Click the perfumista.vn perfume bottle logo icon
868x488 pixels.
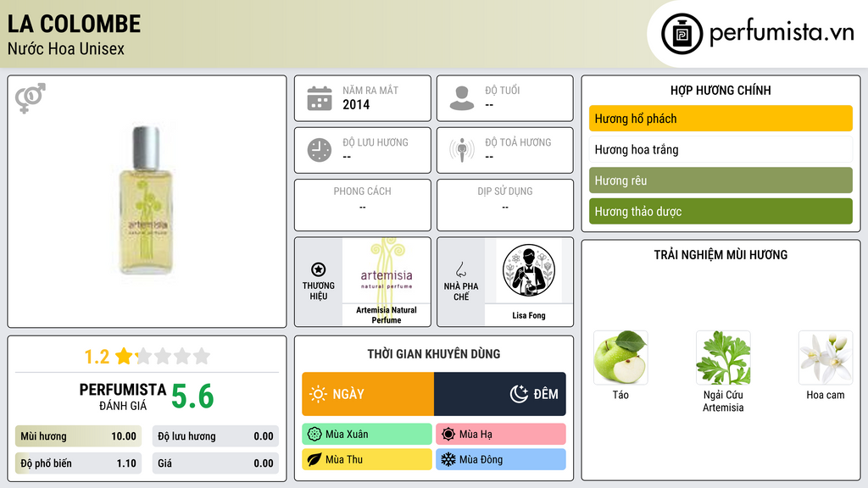click(x=682, y=34)
